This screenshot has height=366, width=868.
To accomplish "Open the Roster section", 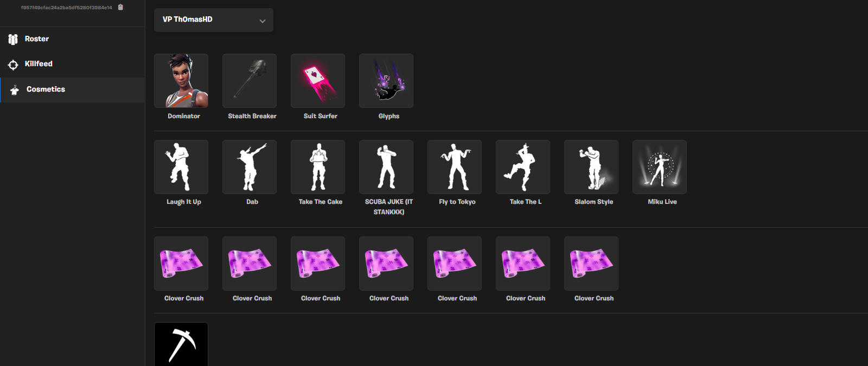I will tap(73, 39).
